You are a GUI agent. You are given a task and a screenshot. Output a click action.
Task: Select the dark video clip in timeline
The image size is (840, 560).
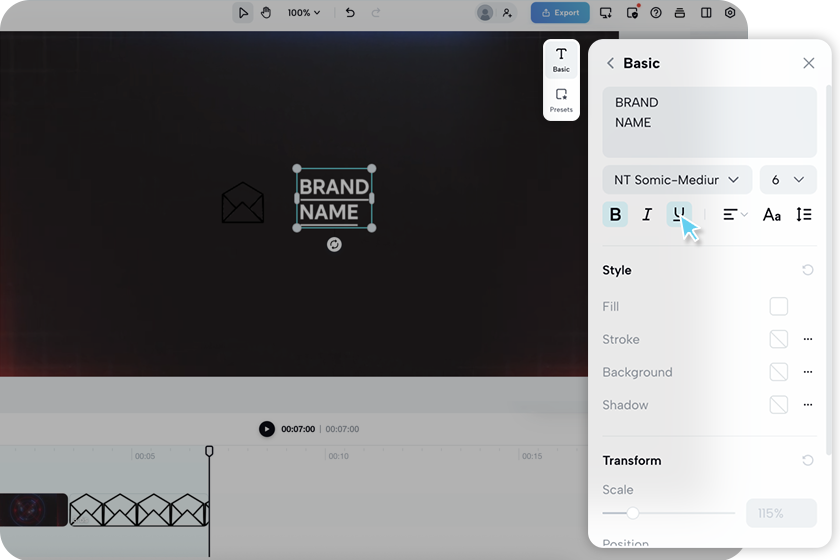33,510
